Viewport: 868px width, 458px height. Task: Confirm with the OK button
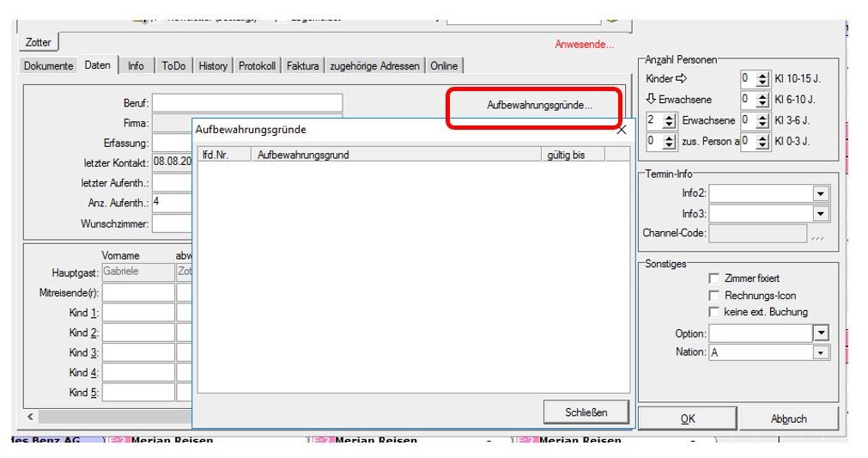point(688,418)
